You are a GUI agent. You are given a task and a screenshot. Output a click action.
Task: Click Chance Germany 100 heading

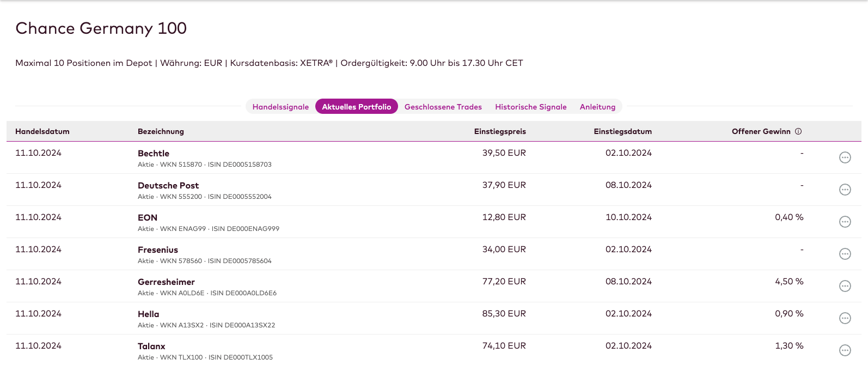click(101, 28)
